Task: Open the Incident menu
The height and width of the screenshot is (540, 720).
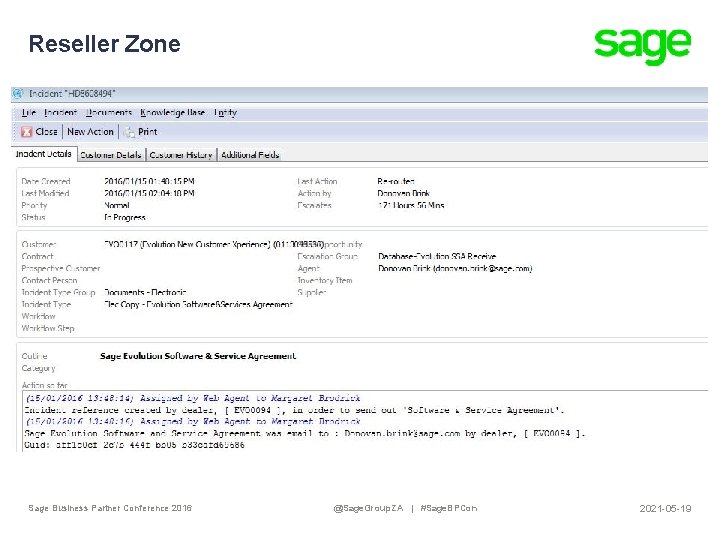Action: (60, 112)
